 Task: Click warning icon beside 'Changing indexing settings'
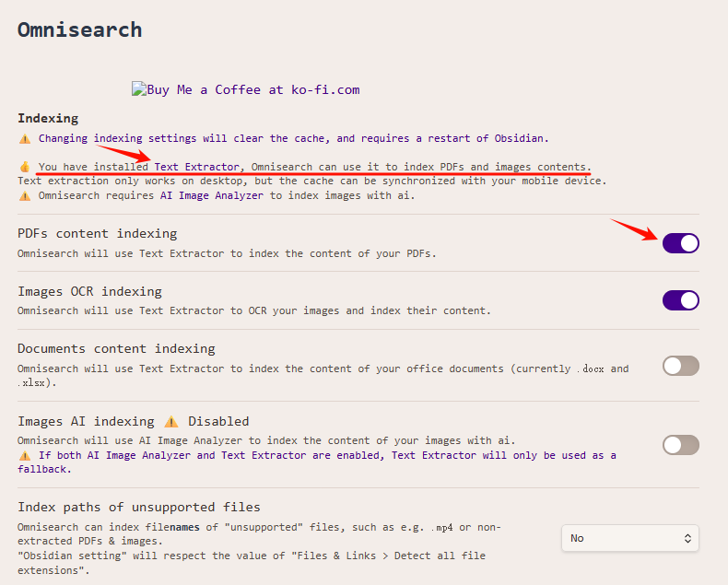click(x=25, y=138)
